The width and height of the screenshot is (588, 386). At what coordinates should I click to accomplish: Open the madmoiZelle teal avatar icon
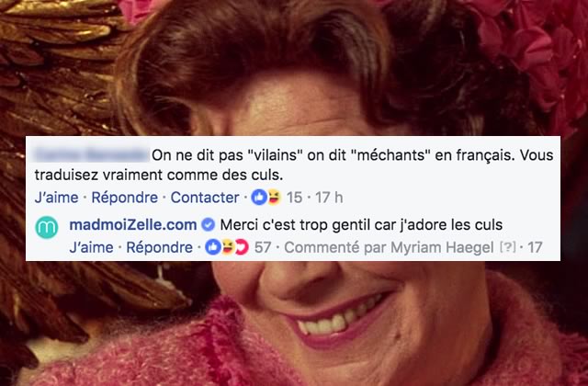pyautogui.click(x=47, y=227)
